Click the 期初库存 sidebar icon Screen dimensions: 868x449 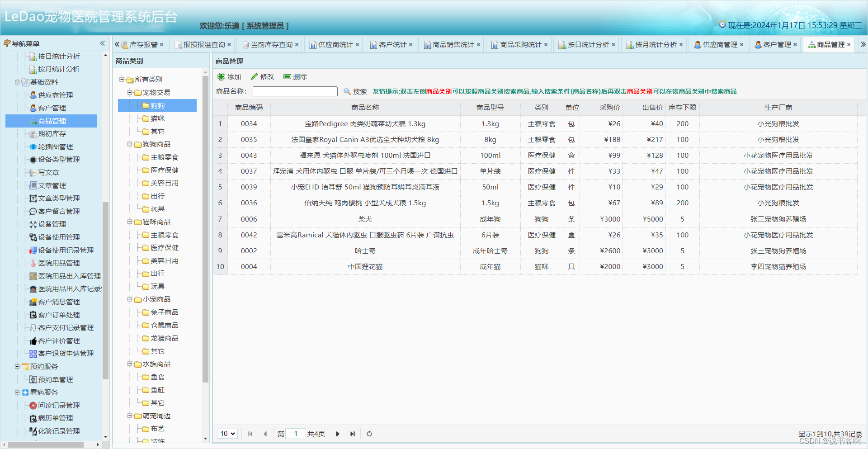(x=32, y=134)
